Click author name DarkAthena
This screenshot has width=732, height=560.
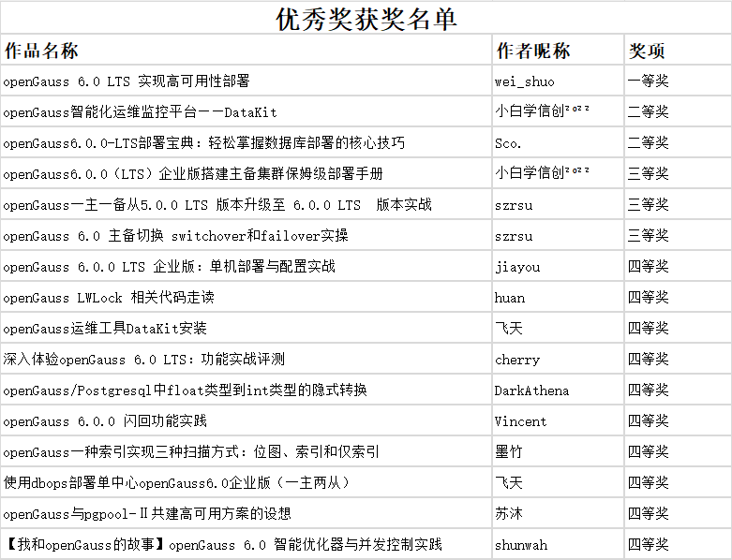coord(531,391)
